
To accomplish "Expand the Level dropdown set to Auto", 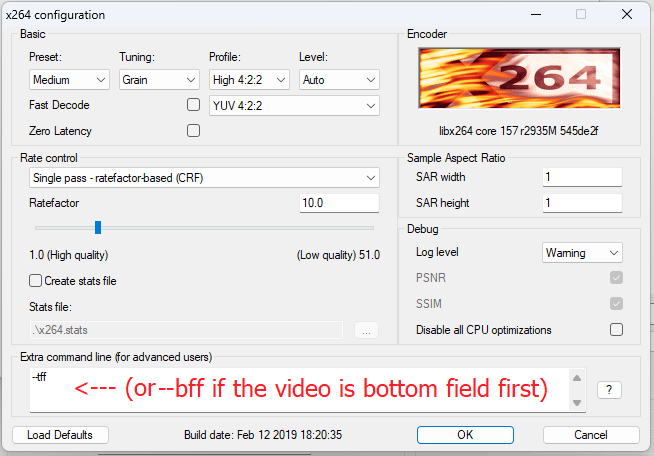I will click(x=339, y=80).
